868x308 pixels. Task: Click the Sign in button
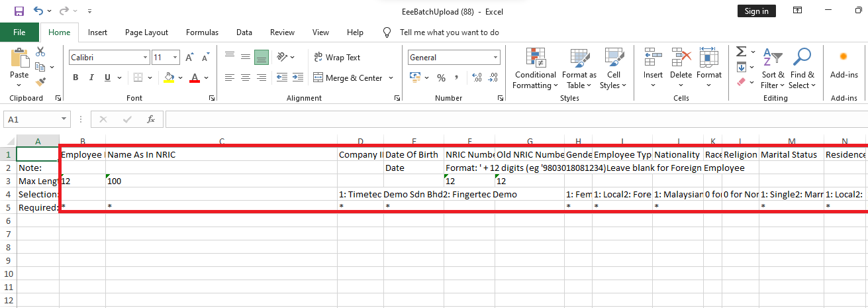[756, 11]
